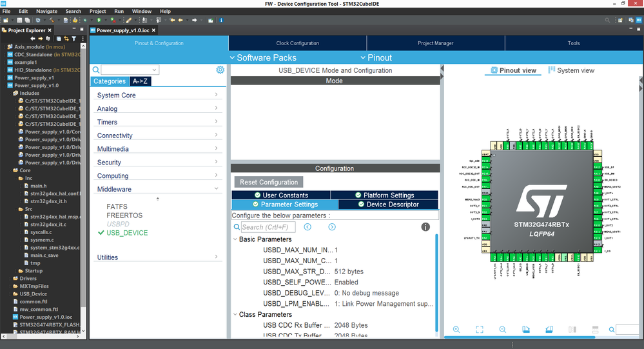Open the Navigate menu
Image resolution: width=644 pixels, height=349 pixels.
point(47,11)
